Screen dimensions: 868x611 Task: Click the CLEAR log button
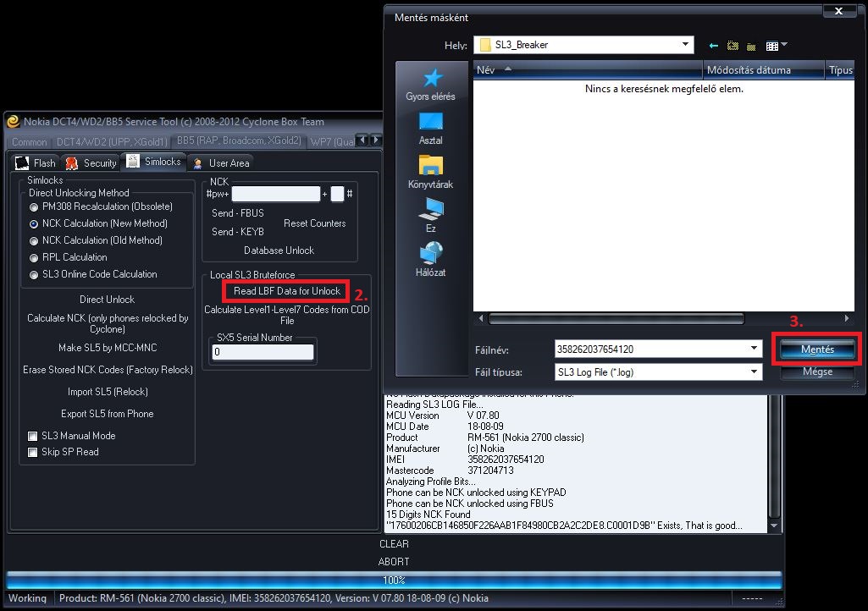[x=394, y=544]
